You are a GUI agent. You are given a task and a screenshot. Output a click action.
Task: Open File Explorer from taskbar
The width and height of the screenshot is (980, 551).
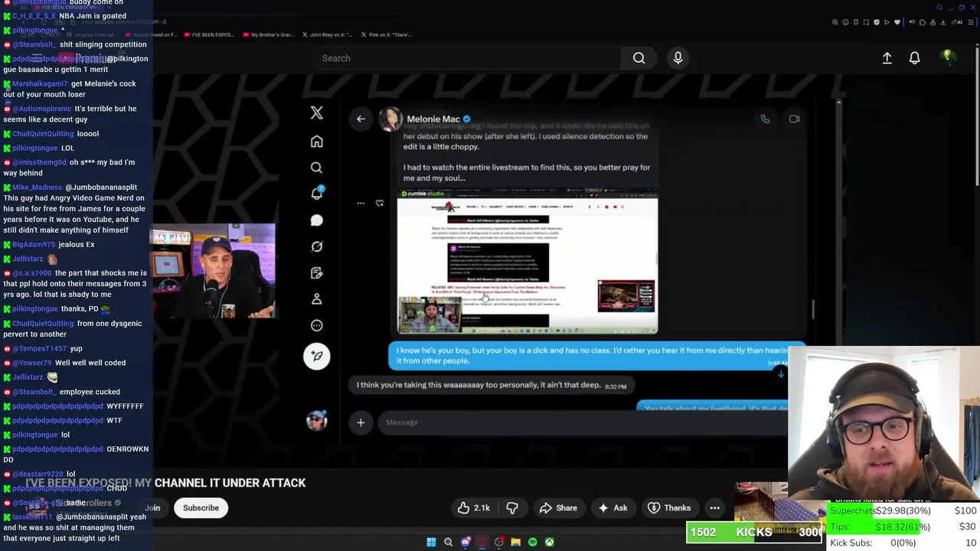pos(515,543)
